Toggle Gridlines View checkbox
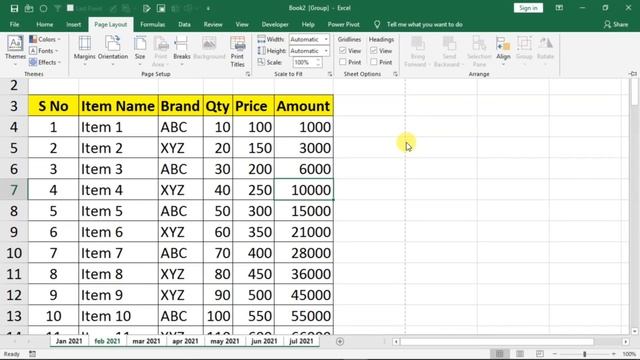Screen dimensions: 640x360 (x=342, y=51)
